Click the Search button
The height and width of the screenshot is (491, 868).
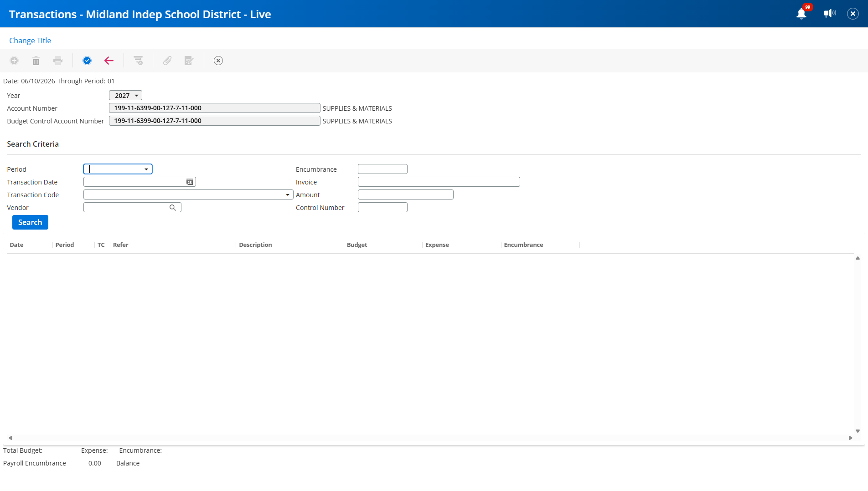pyautogui.click(x=30, y=222)
